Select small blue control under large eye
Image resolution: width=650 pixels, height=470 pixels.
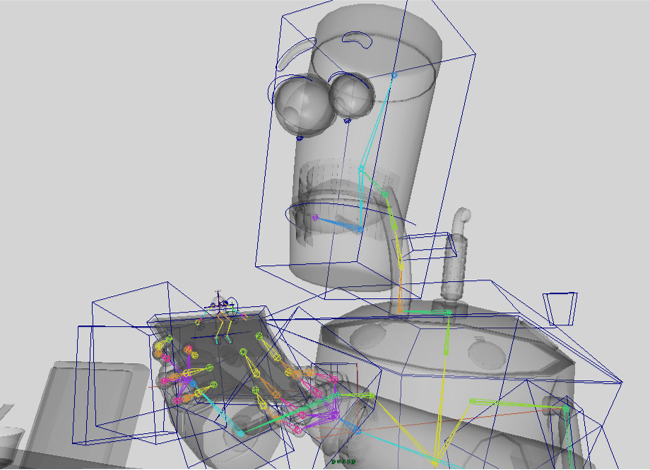(298, 136)
